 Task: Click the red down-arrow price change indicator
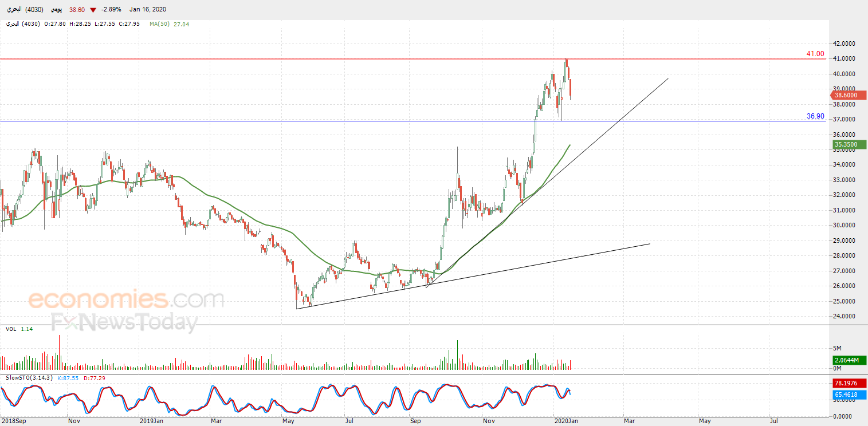tap(93, 10)
